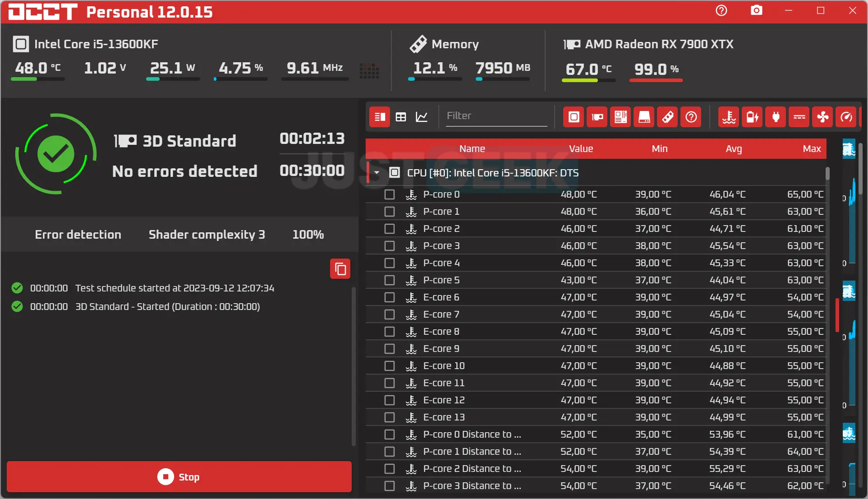Click into the Filter input field
Viewport: 868px width, 499px height.
click(x=496, y=116)
